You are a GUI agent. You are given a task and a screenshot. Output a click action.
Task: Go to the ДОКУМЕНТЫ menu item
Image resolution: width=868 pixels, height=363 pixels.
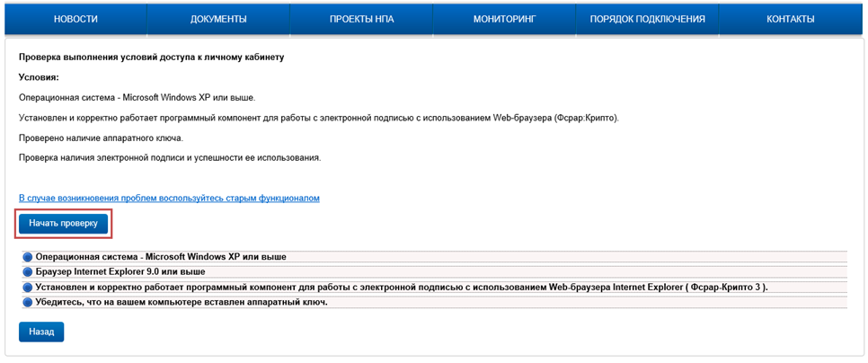218,20
